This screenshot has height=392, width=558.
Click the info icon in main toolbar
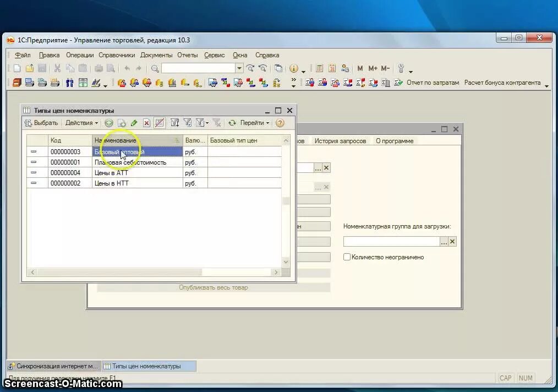[294, 68]
